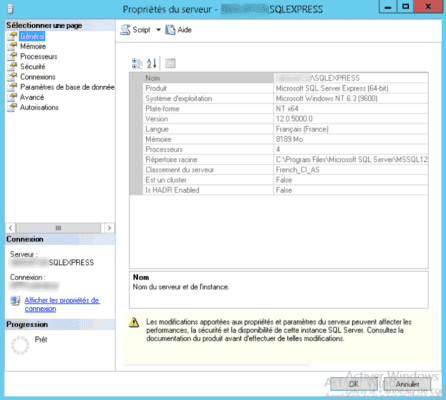The height and width of the screenshot is (400, 446).
Task: Select the Produit property row
Action: coord(279,88)
